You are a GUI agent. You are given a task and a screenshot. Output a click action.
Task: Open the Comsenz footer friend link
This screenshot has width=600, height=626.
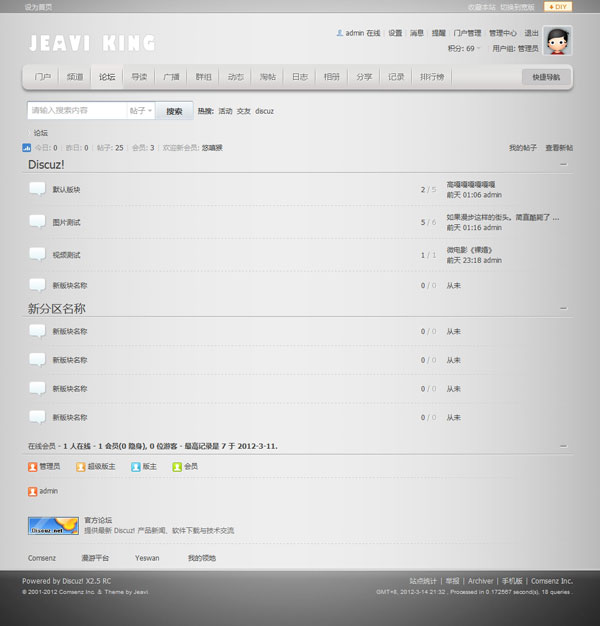point(42,558)
